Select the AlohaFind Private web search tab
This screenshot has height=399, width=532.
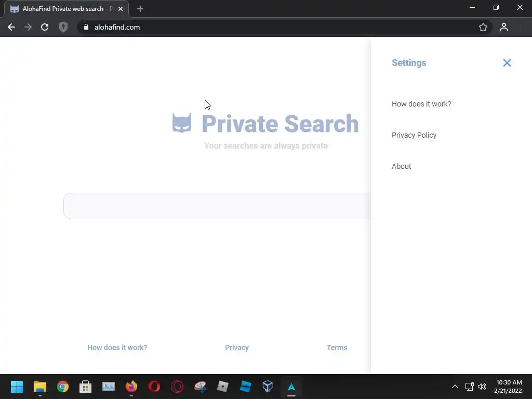pos(66,9)
